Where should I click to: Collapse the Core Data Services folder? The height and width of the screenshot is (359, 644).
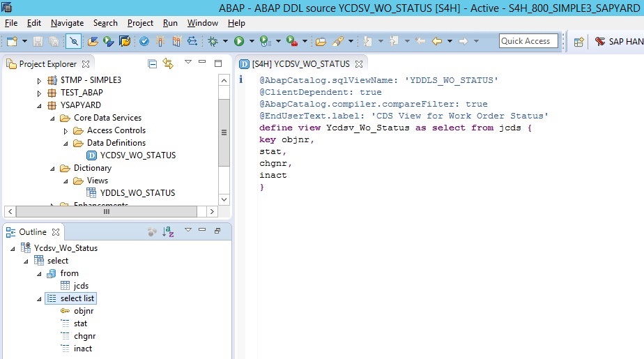pyautogui.click(x=52, y=119)
